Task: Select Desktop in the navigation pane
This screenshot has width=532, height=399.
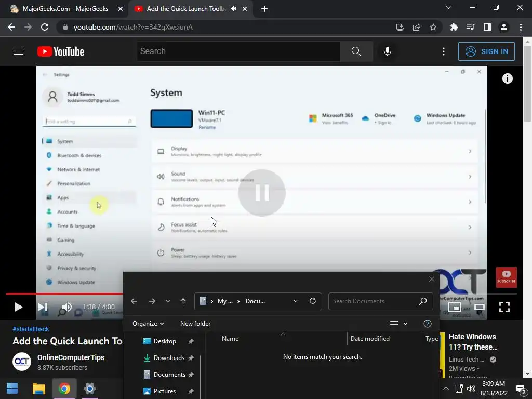Action: (165, 341)
